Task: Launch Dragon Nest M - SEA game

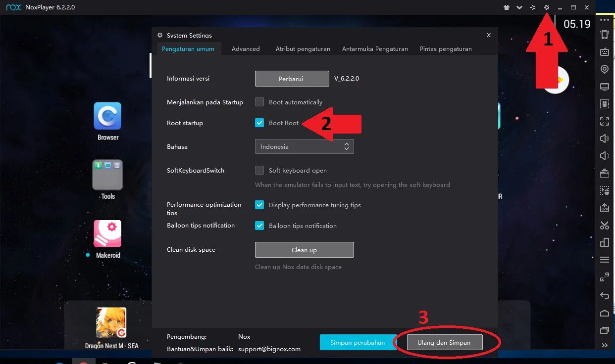Action: (x=111, y=323)
